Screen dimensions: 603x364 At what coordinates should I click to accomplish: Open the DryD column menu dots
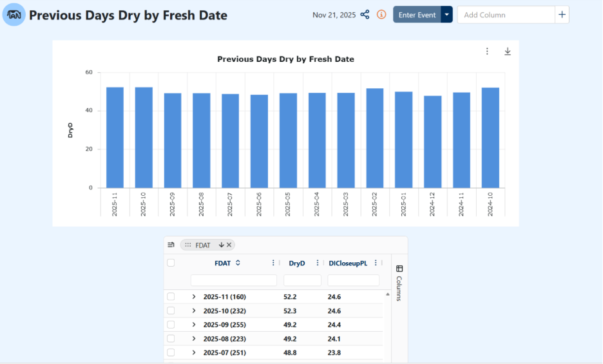(318, 263)
